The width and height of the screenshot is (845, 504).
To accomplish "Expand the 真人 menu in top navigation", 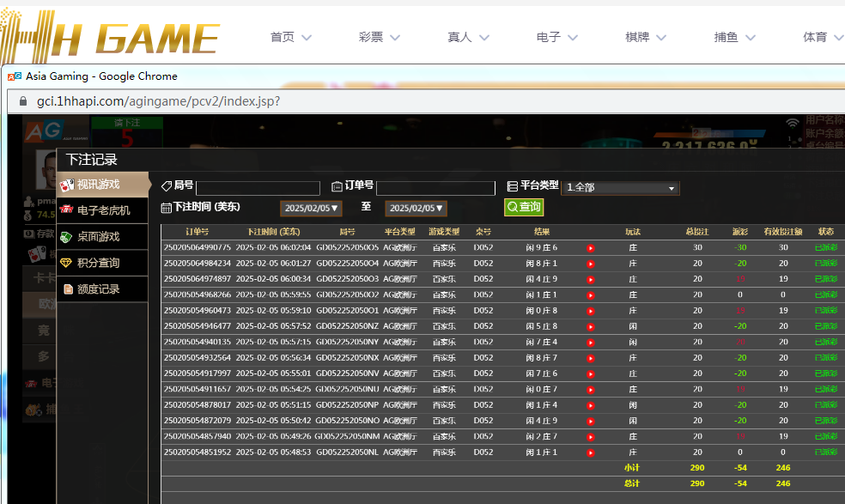I will click(x=469, y=37).
